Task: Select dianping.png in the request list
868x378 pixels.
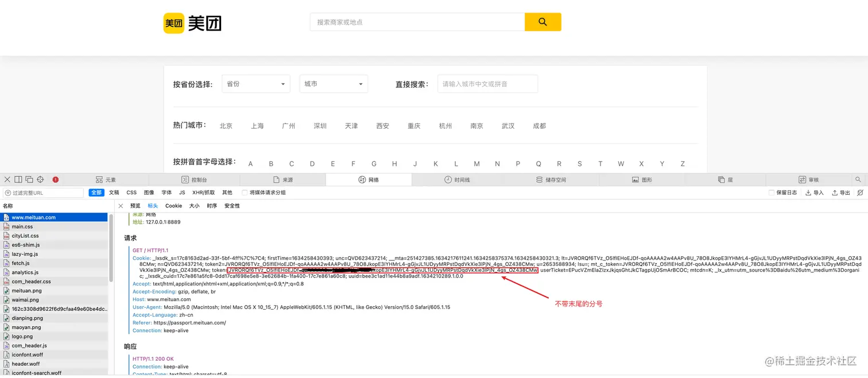Action: click(54, 318)
